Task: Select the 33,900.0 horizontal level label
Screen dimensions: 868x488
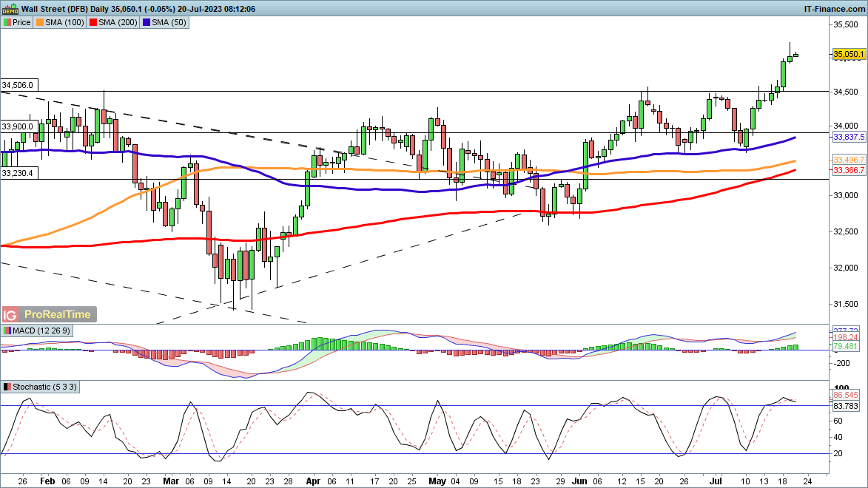Action: (18, 126)
